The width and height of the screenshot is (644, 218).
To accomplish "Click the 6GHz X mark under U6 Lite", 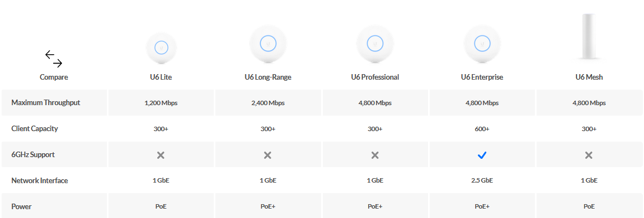I will coord(161,155).
